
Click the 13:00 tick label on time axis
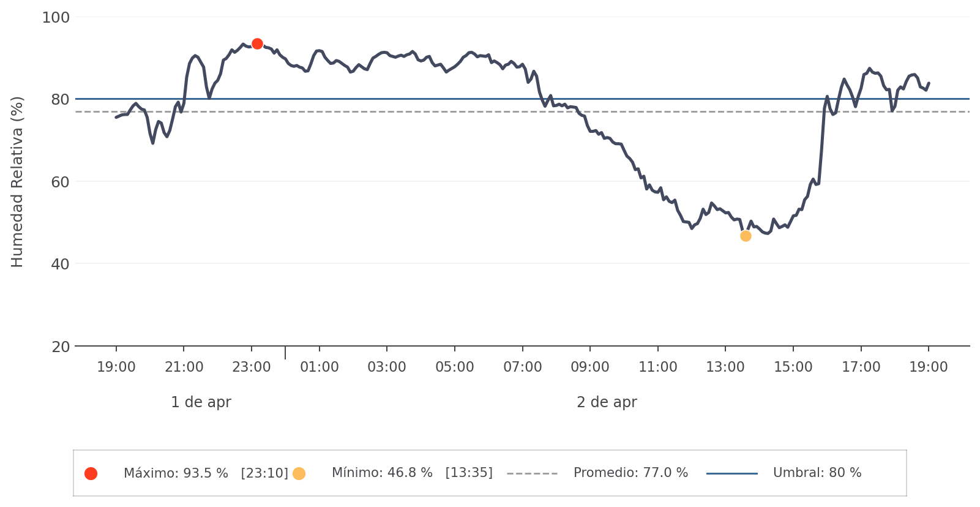(x=725, y=367)
